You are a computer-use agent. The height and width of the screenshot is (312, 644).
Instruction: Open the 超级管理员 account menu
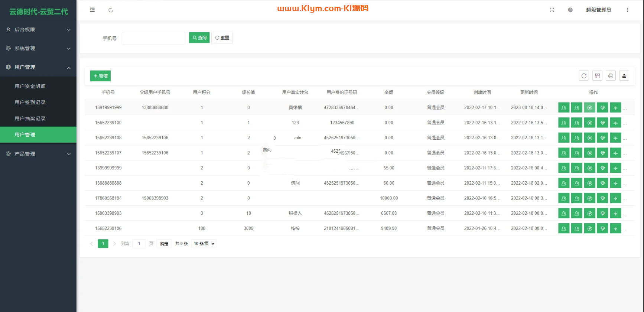click(x=599, y=10)
